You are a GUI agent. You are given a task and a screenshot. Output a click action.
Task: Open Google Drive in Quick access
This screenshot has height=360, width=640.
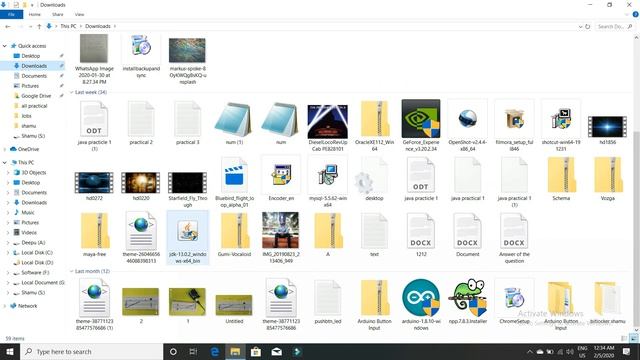coord(36,96)
